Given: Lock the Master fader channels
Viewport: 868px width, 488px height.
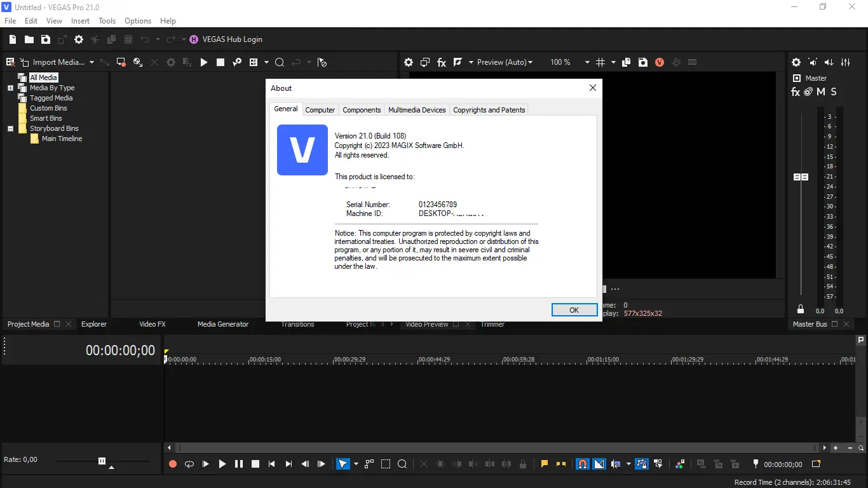Looking at the screenshot, I should 801,309.
